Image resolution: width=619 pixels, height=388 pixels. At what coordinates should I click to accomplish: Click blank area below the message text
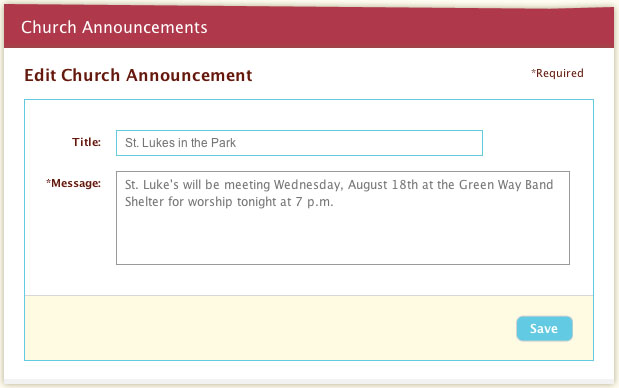click(343, 239)
